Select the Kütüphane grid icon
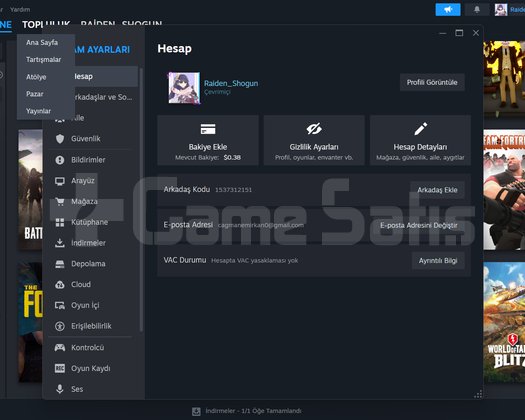 coord(60,222)
